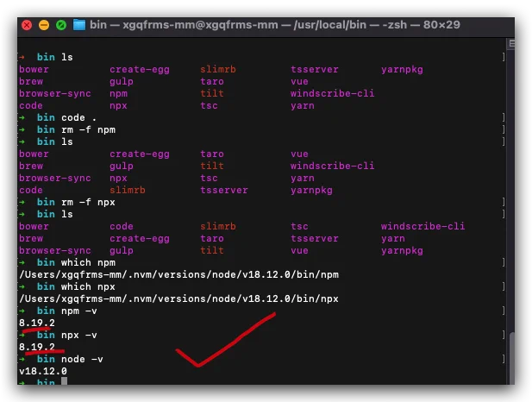This screenshot has width=532, height=402.
Task: Click '80×29' size text in title bar
Action: click(x=441, y=25)
